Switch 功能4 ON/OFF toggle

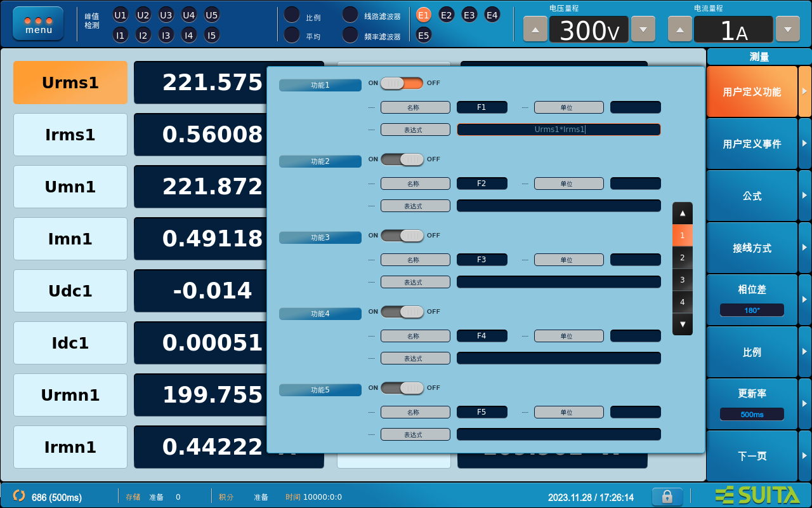click(x=402, y=312)
